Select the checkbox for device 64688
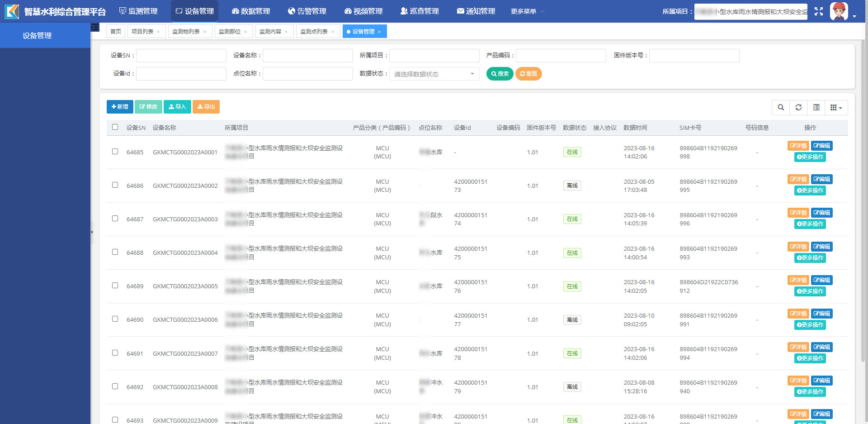The image size is (868, 424). [115, 252]
